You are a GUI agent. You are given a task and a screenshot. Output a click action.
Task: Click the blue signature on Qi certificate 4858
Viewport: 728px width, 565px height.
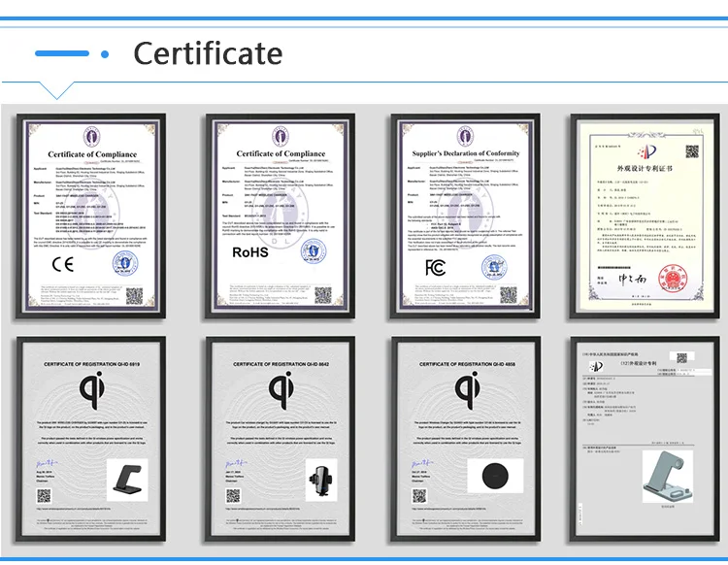click(422, 463)
